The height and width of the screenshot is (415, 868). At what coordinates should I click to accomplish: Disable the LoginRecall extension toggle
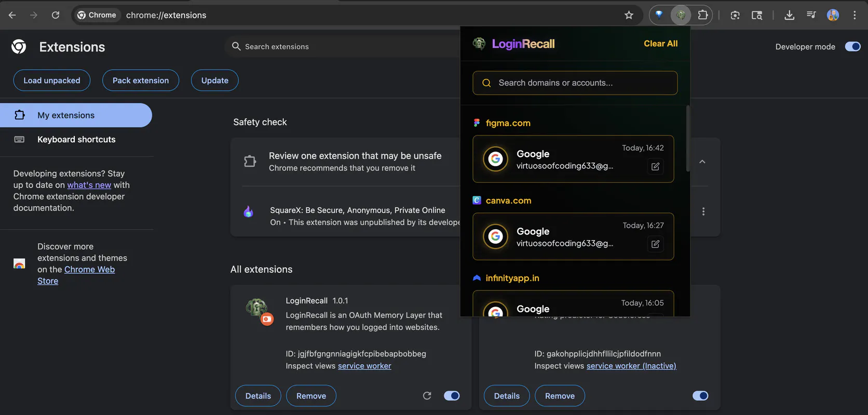point(452,396)
